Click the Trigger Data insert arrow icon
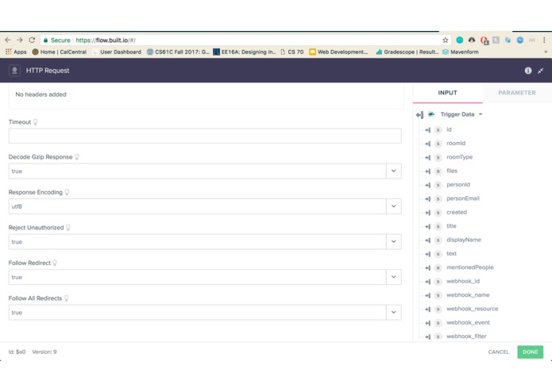The height and width of the screenshot is (392, 552). tap(419, 114)
